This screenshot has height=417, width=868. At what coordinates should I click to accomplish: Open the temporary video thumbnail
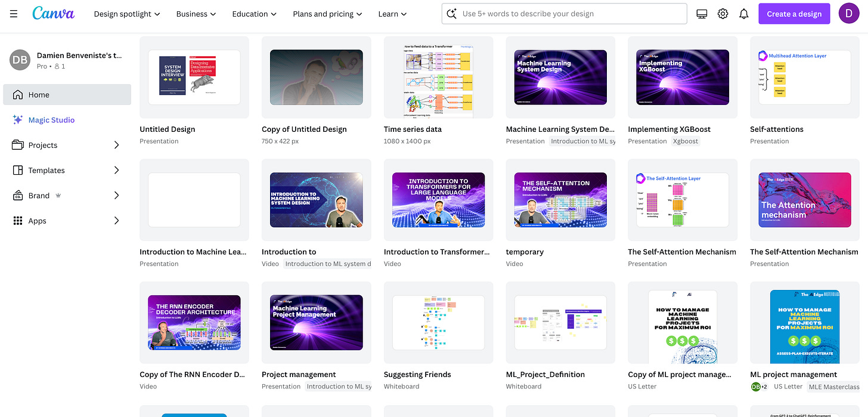pos(560,200)
